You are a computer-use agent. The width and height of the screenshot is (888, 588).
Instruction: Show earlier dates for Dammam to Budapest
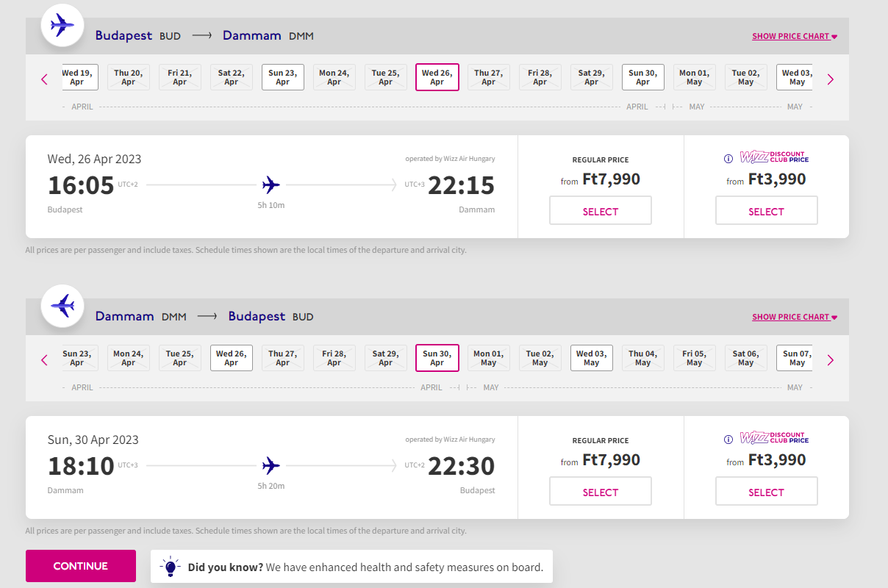point(44,360)
